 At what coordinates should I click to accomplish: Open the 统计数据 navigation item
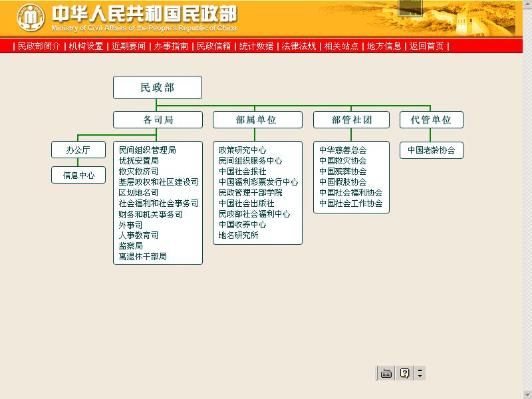tap(256, 46)
